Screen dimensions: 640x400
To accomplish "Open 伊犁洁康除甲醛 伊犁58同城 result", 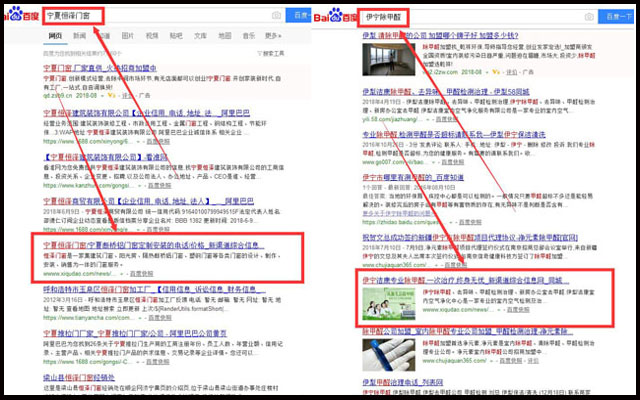I will click(x=446, y=92).
